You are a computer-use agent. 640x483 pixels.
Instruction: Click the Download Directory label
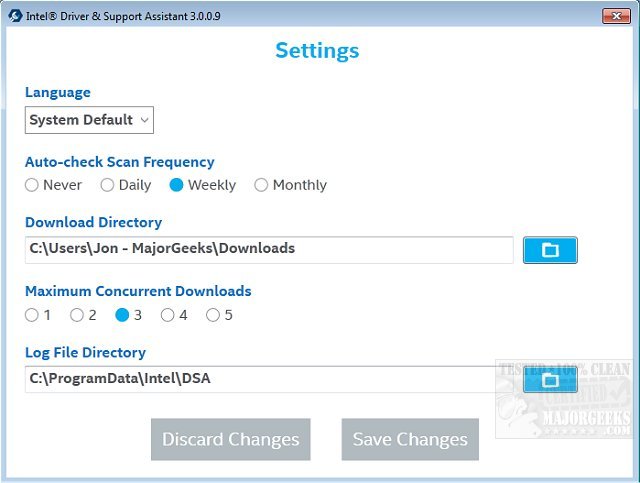[x=93, y=223]
